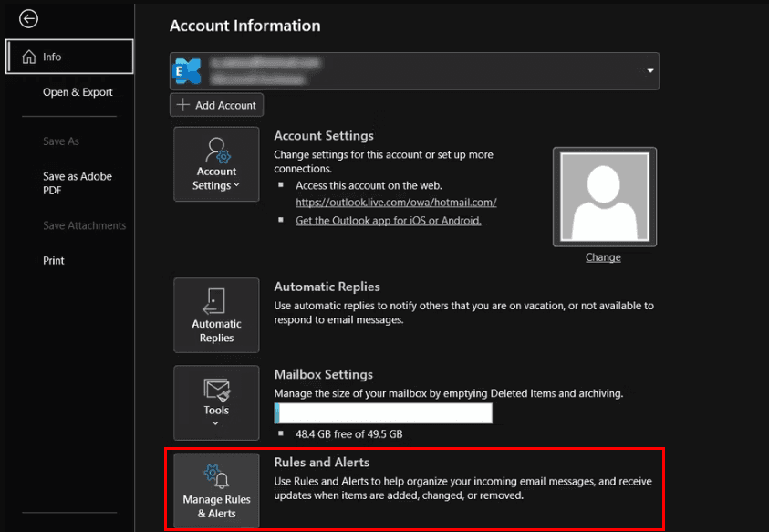
Task: Click the mailbox storage usage bar
Action: (x=383, y=413)
